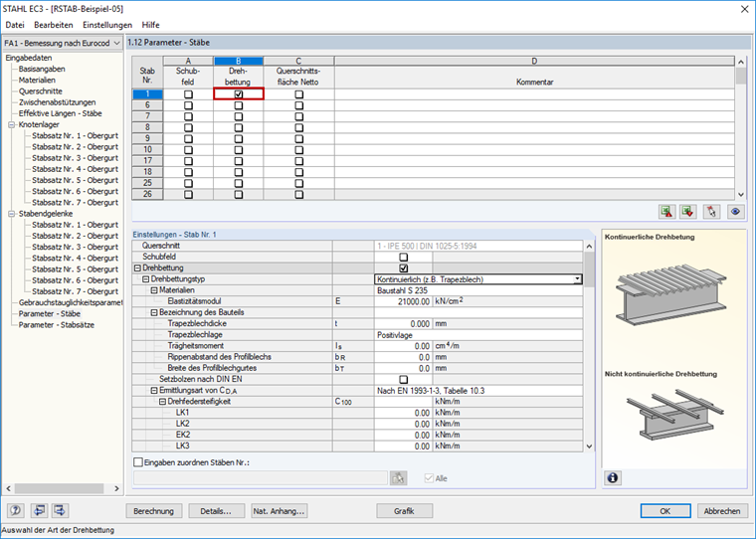The height and width of the screenshot is (539, 756).
Task: Click the info icon under the Drehbettung images
Action: (x=613, y=477)
